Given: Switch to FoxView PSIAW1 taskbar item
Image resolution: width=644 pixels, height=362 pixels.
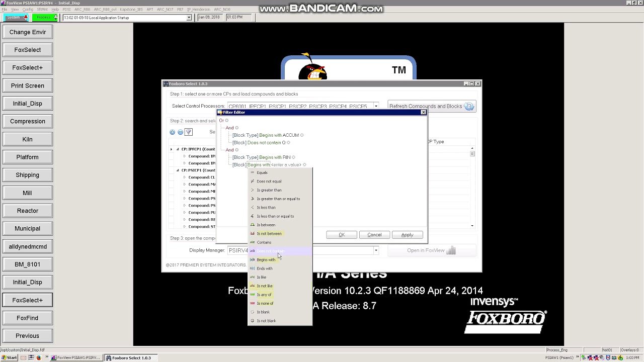Looking at the screenshot, I should (76, 358).
